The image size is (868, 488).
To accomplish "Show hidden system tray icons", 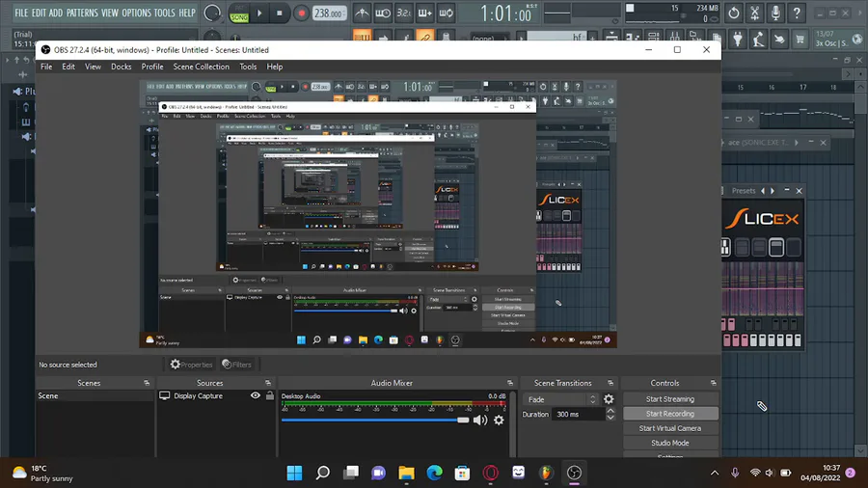I will click(x=715, y=473).
